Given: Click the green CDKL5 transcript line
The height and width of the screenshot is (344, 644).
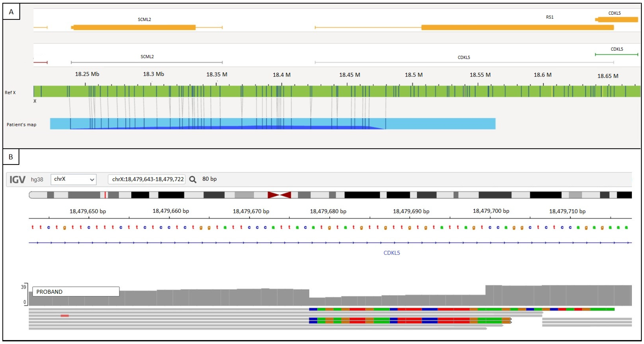Looking at the screenshot, I should (x=616, y=54).
